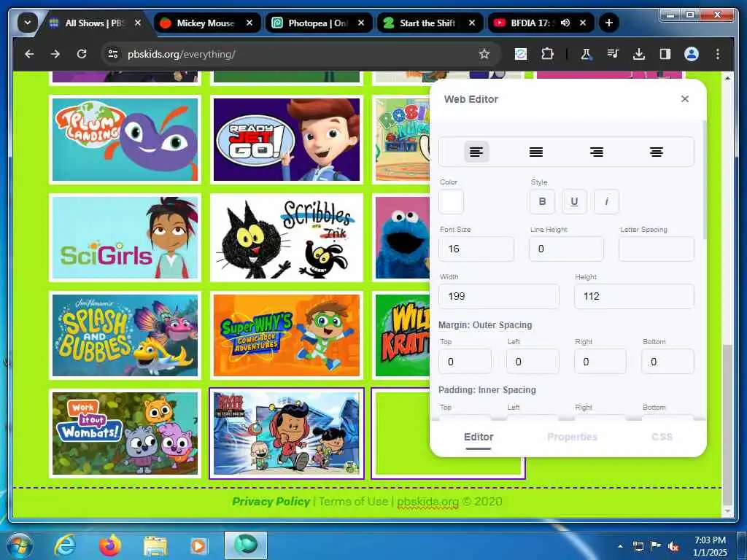The image size is (747, 560).
Task: Set the margin Right field
Action: click(x=600, y=362)
